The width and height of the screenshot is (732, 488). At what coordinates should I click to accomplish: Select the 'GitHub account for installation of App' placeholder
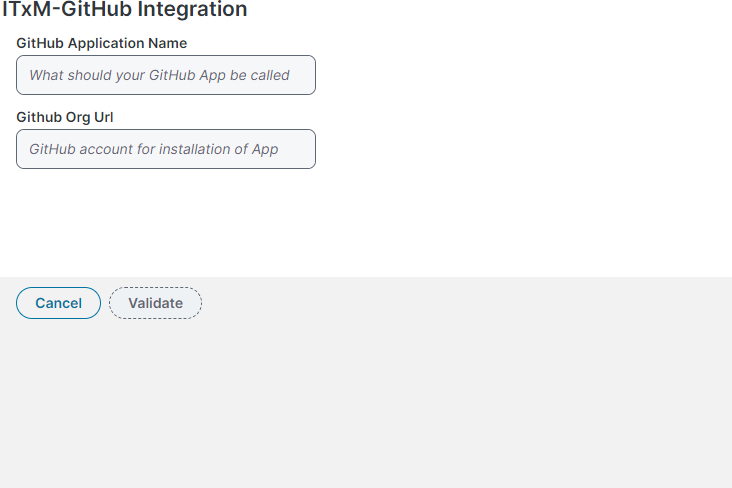click(x=153, y=149)
